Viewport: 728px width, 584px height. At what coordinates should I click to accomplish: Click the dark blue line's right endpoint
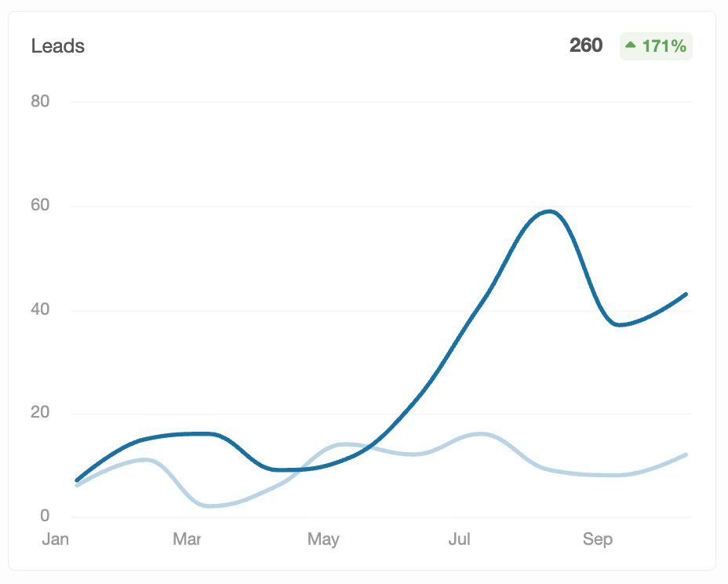686,294
